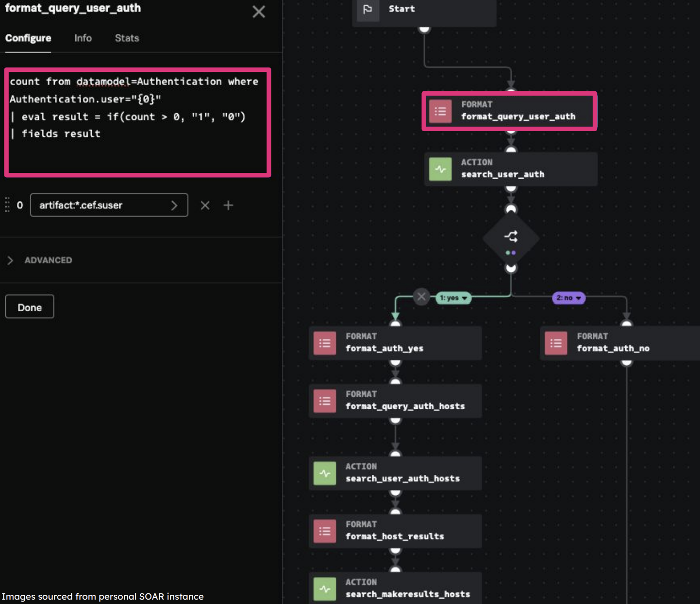Click the Start block flag icon
Image resolution: width=700 pixels, height=604 pixels.
pos(367,9)
